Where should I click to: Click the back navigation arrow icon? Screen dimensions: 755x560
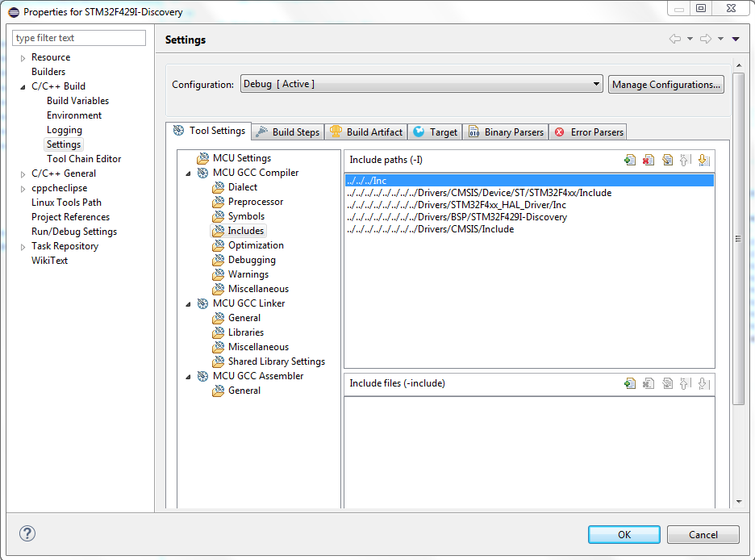point(674,39)
